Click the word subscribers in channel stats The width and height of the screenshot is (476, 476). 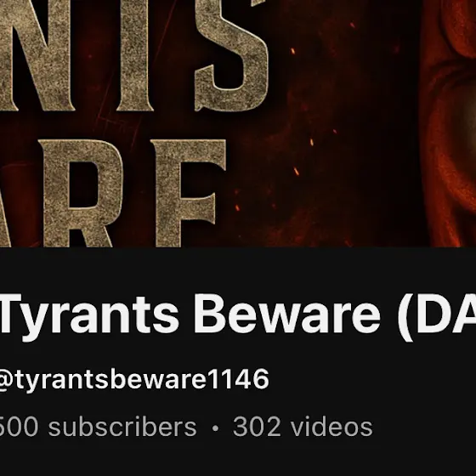pyautogui.click(x=122, y=427)
